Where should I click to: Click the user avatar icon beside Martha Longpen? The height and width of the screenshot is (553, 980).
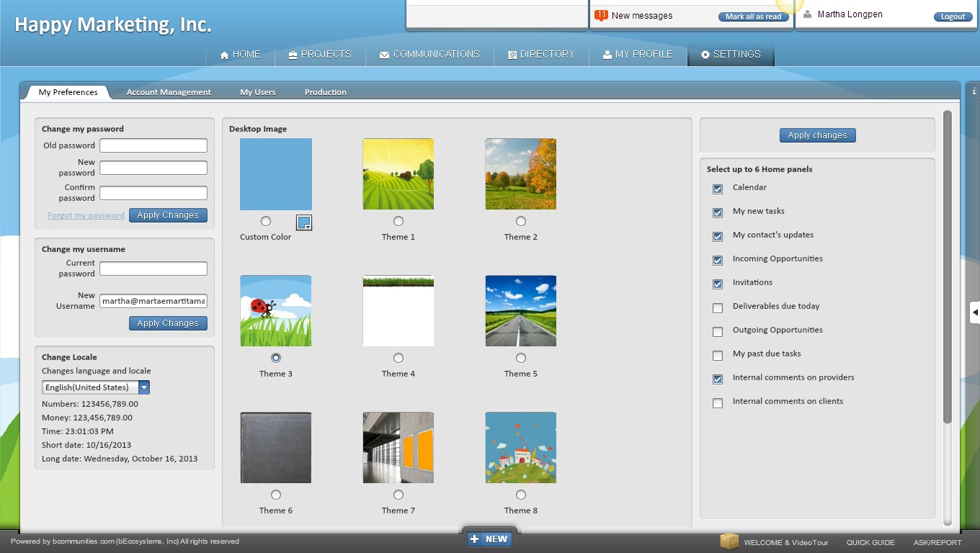coord(808,14)
